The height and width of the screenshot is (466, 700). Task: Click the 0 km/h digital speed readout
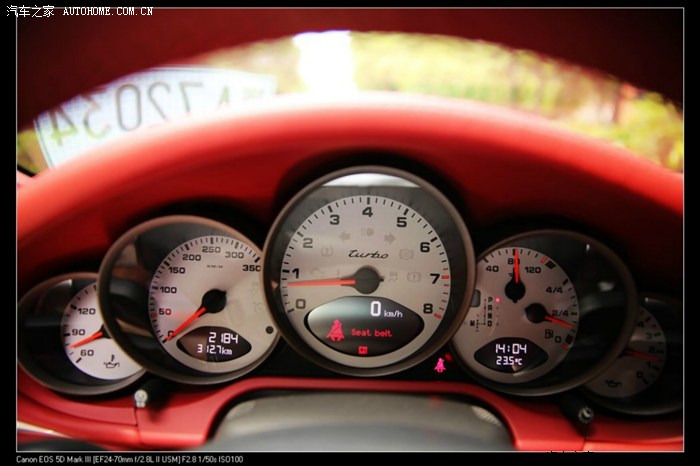(x=381, y=310)
